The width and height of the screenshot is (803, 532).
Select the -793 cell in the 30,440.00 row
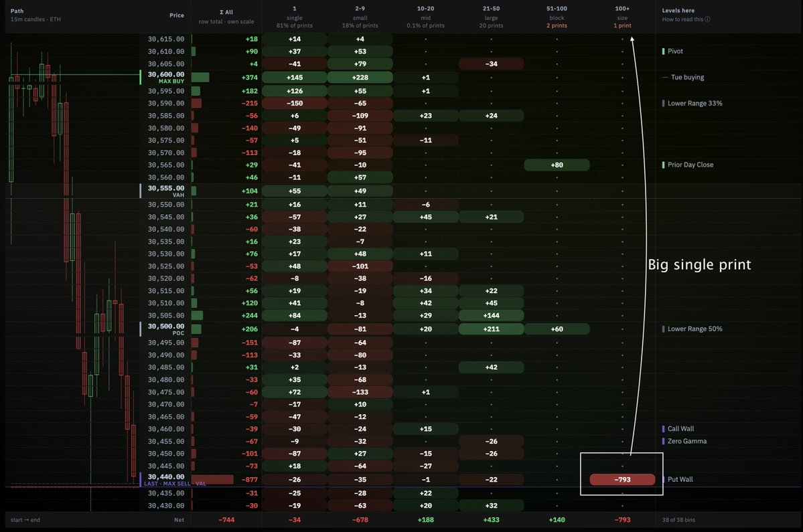coord(622,479)
